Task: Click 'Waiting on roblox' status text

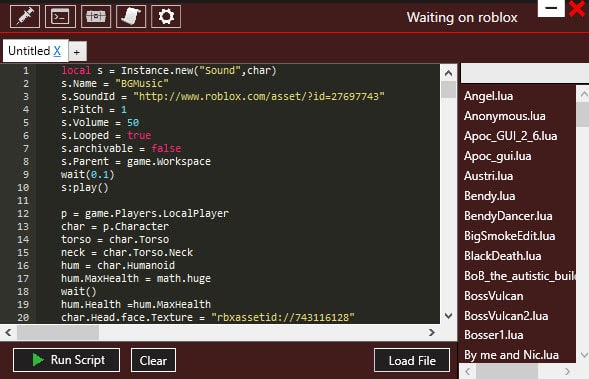Action: click(462, 17)
